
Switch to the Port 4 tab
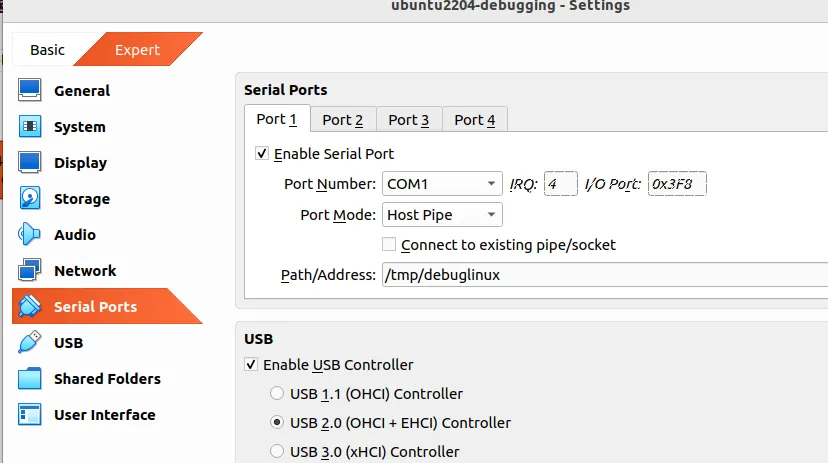474,120
